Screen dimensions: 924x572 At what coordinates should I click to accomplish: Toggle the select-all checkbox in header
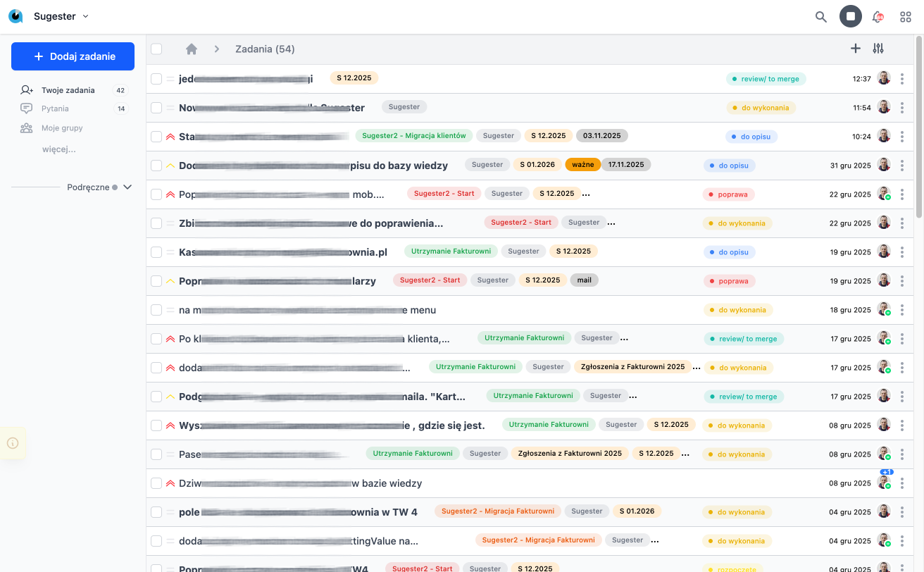(156, 49)
